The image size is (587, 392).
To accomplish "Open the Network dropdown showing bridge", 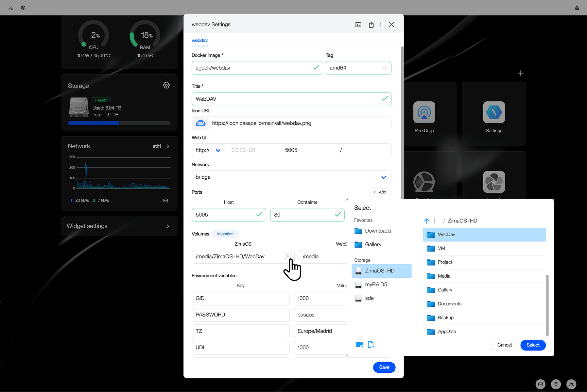I will click(291, 177).
